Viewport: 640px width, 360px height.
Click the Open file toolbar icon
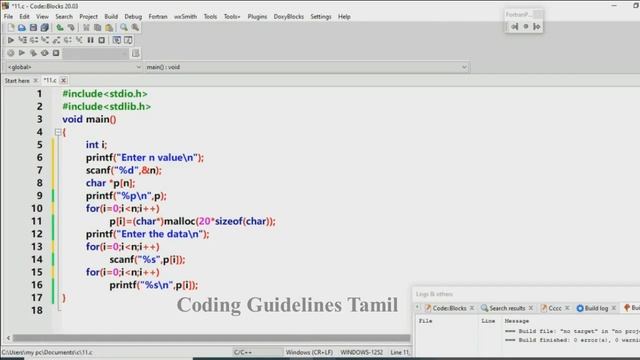[x=22, y=27]
